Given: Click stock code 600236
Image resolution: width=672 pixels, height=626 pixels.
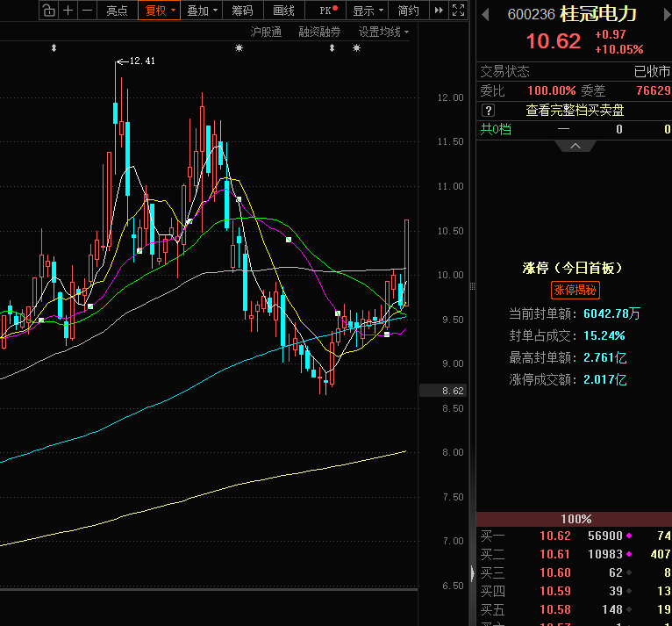Looking at the screenshot, I should [531, 15].
